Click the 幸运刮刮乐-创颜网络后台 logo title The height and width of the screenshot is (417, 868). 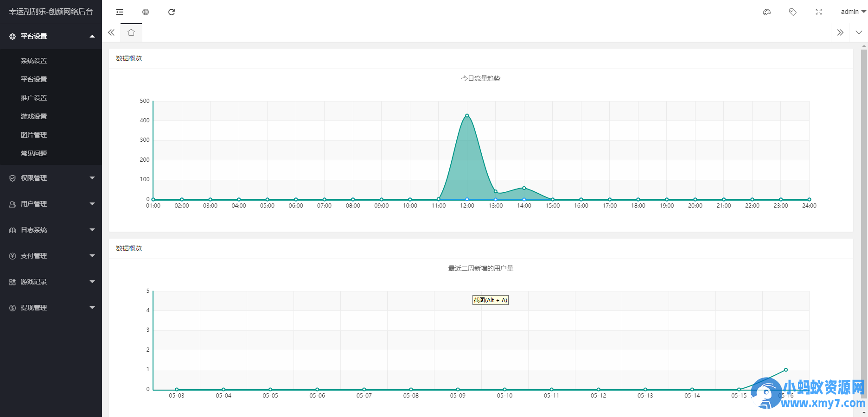pyautogui.click(x=51, y=12)
